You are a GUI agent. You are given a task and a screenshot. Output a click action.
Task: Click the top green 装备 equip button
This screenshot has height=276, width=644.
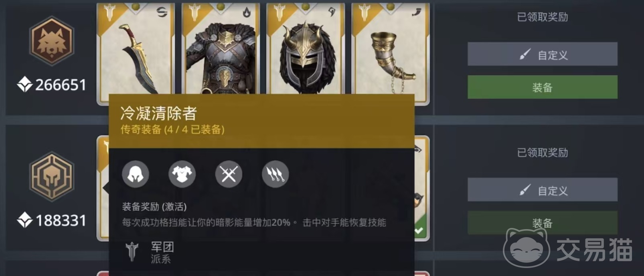[x=542, y=87]
